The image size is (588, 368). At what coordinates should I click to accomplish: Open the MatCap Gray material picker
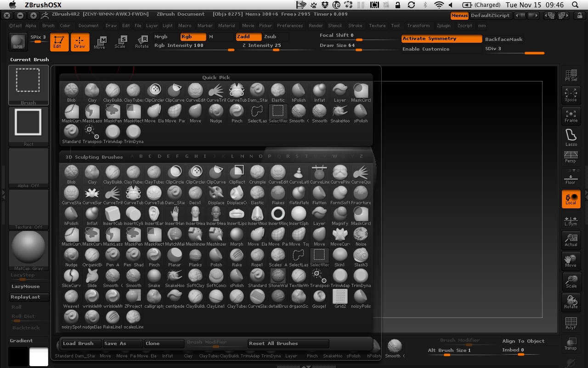coord(28,251)
